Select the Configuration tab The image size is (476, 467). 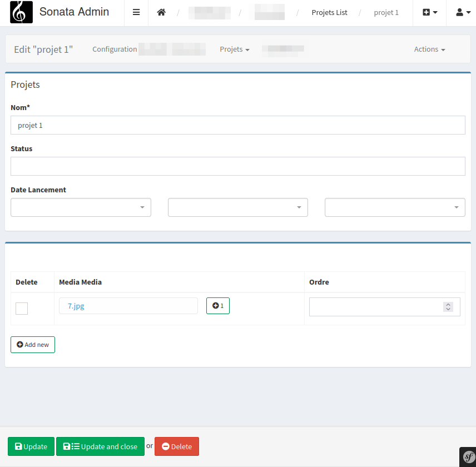click(x=115, y=49)
